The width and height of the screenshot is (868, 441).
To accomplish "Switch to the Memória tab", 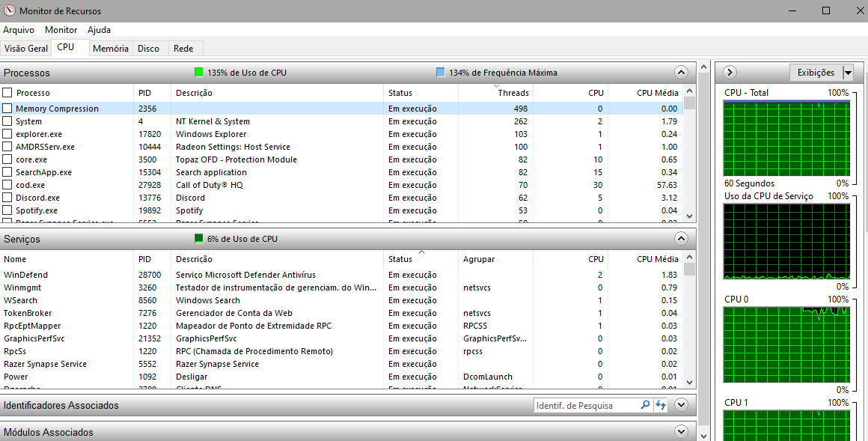I will (x=111, y=48).
